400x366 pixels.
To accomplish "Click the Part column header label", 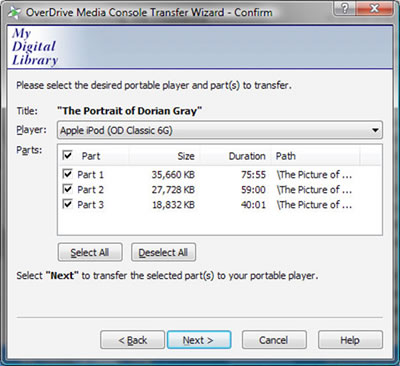I will point(91,156).
